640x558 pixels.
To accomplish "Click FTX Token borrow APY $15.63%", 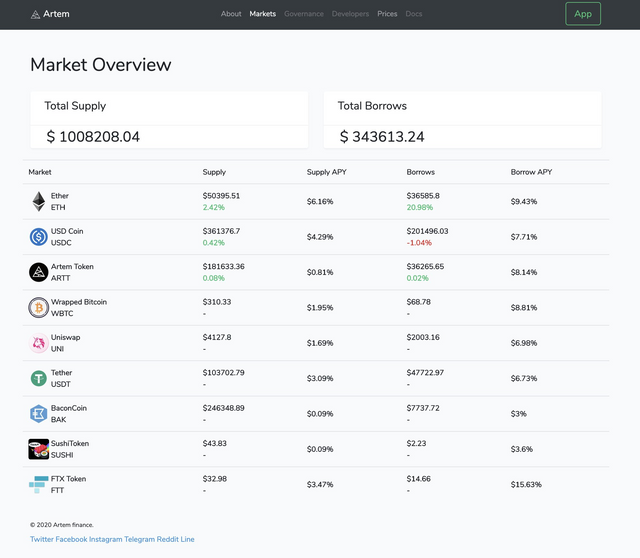I will pyautogui.click(x=526, y=485).
